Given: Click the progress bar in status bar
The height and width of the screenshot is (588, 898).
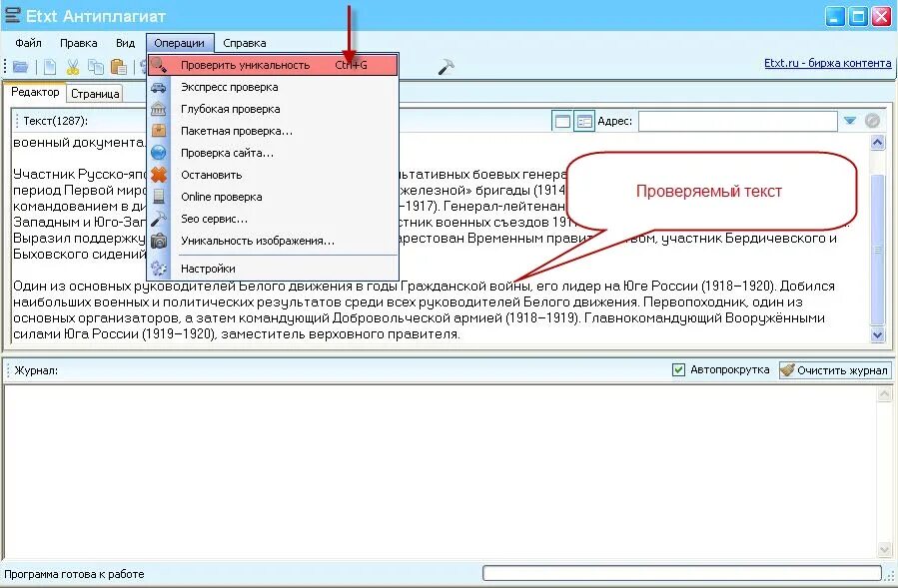Looking at the screenshot, I should coord(682,573).
